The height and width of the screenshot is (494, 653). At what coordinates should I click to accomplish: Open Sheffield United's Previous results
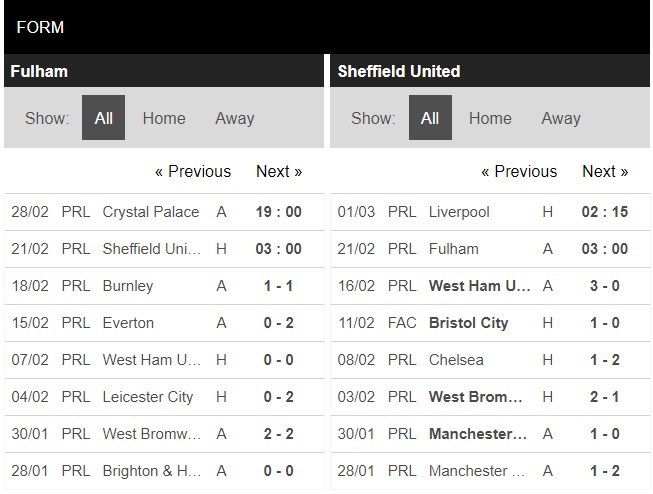(x=519, y=171)
